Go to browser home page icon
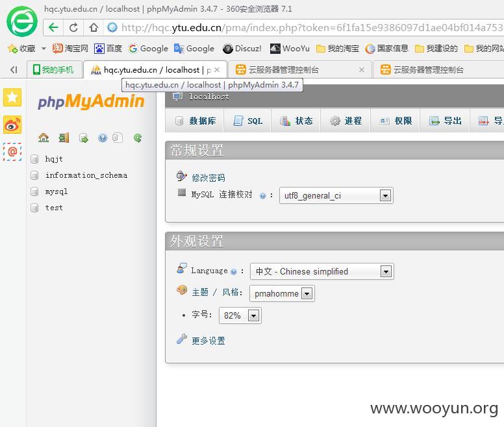 pos(94,28)
